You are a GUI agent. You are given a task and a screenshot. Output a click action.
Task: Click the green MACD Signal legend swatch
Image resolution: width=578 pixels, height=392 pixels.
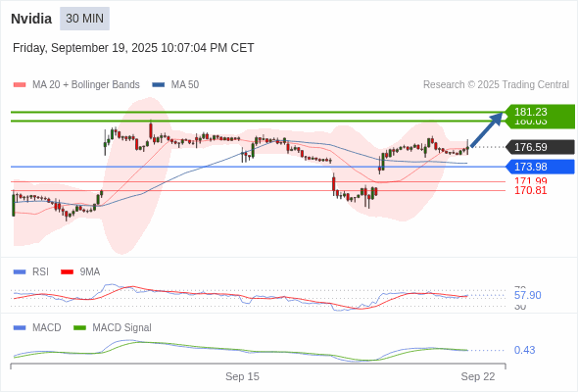pos(79,328)
